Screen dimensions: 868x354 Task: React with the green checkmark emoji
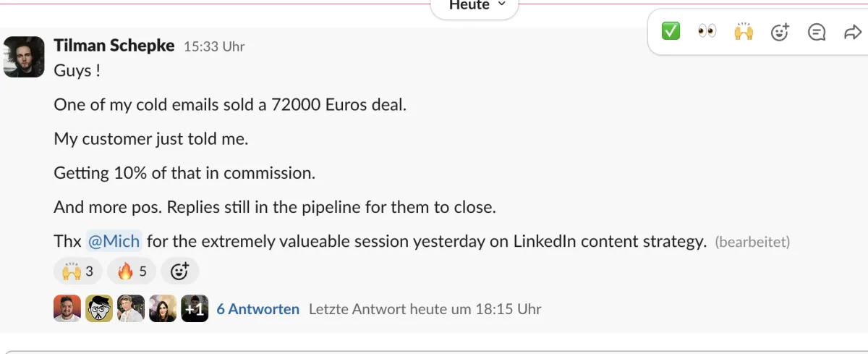671,32
